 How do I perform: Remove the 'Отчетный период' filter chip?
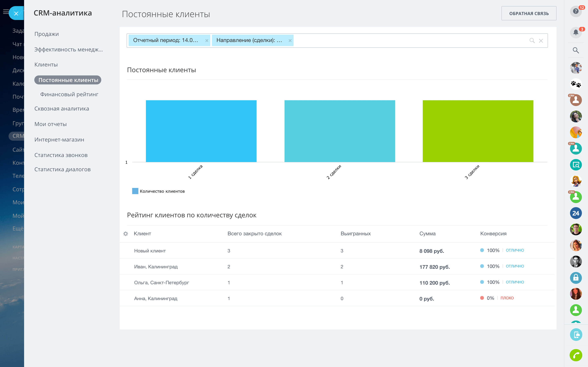(207, 41)
